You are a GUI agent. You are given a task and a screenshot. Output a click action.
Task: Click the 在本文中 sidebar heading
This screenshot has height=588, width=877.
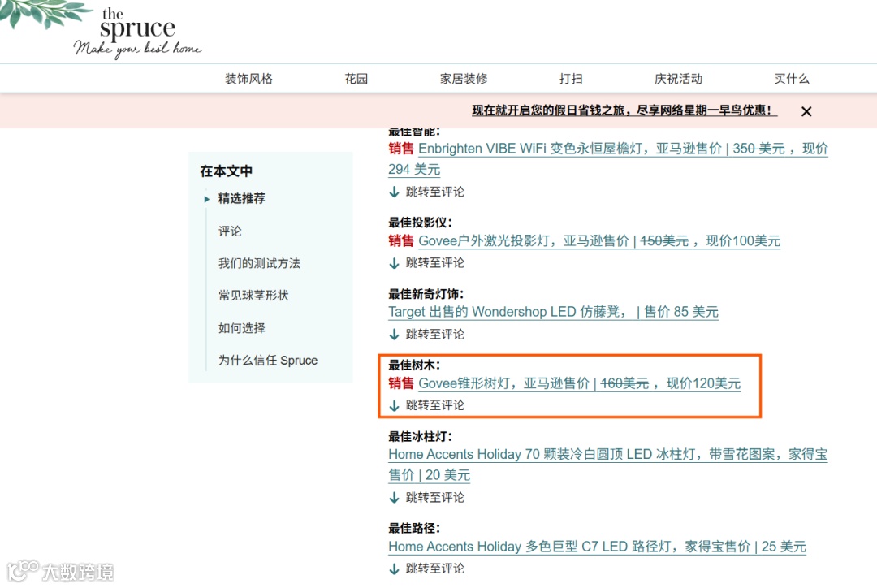pos(227,171)
